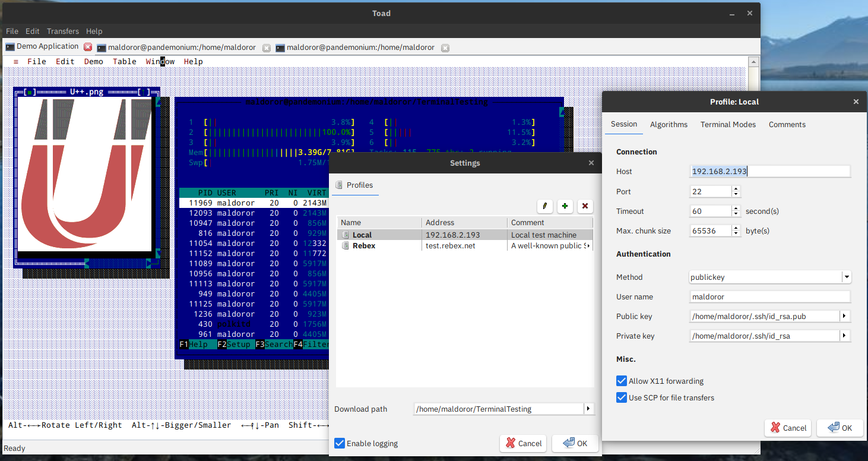
Task: Click the hamburger menu icon in terminal
Action: [x=15, y=61]
